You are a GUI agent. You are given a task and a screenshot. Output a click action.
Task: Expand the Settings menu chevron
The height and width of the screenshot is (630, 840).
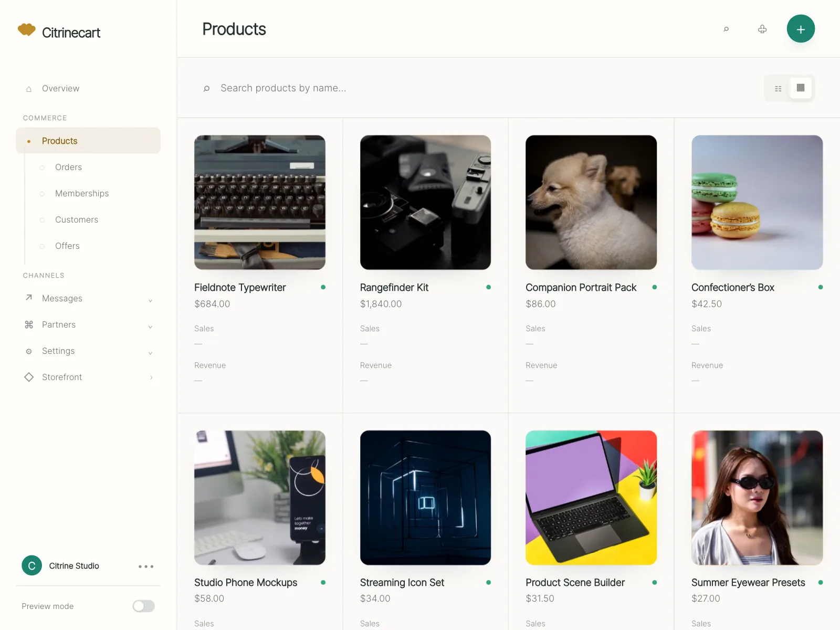click(x=150, y=353)
